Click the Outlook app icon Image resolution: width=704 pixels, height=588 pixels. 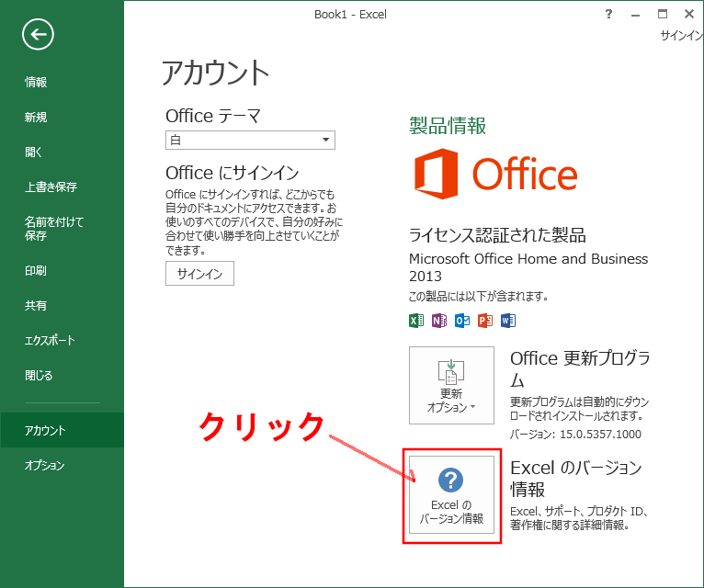(462, 321)
